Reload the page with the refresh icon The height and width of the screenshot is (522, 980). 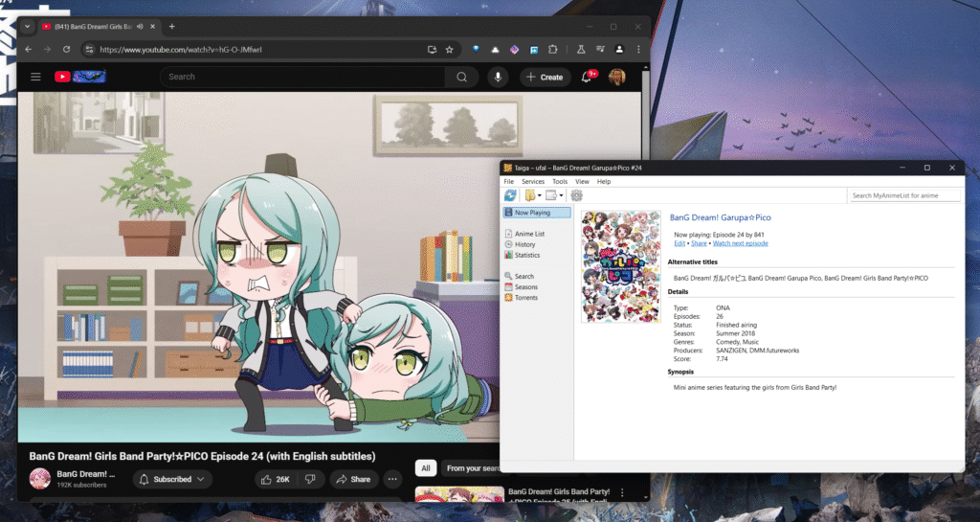[66, 50]
